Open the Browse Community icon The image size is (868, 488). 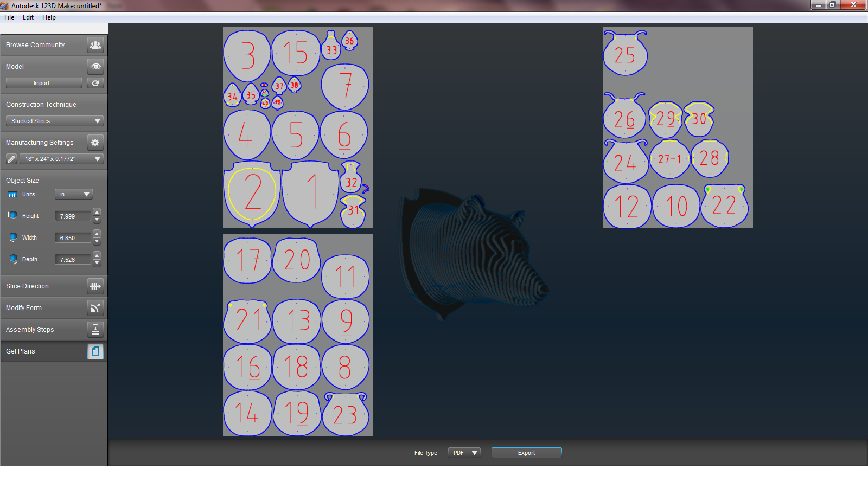pos(95,45)
